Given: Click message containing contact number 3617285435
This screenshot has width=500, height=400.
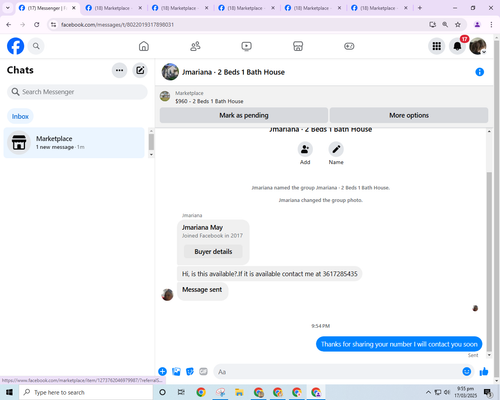Looking at the screenshot, I should [x=269, y=274].
